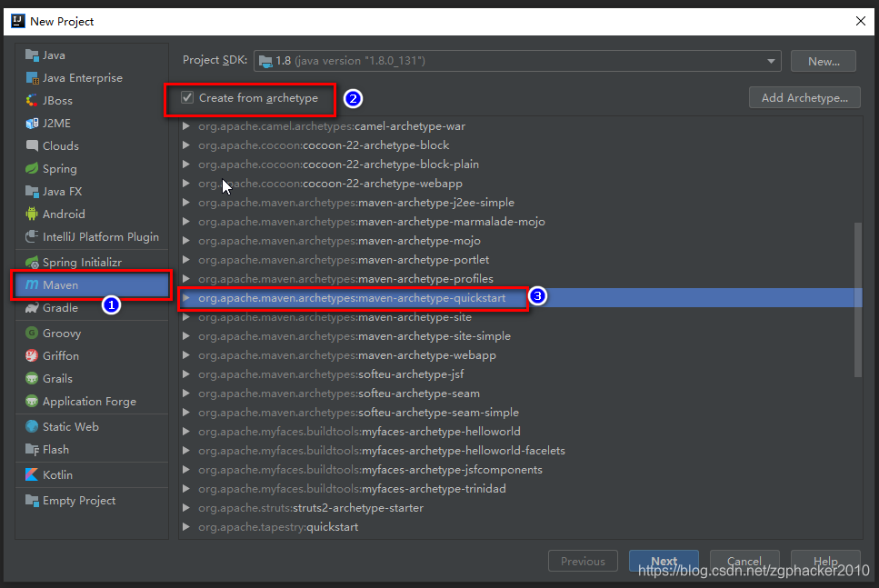The width and height of the screenshot is (879, 588).
Task: Choose the Empty Project type
Action: coord(92,501)
